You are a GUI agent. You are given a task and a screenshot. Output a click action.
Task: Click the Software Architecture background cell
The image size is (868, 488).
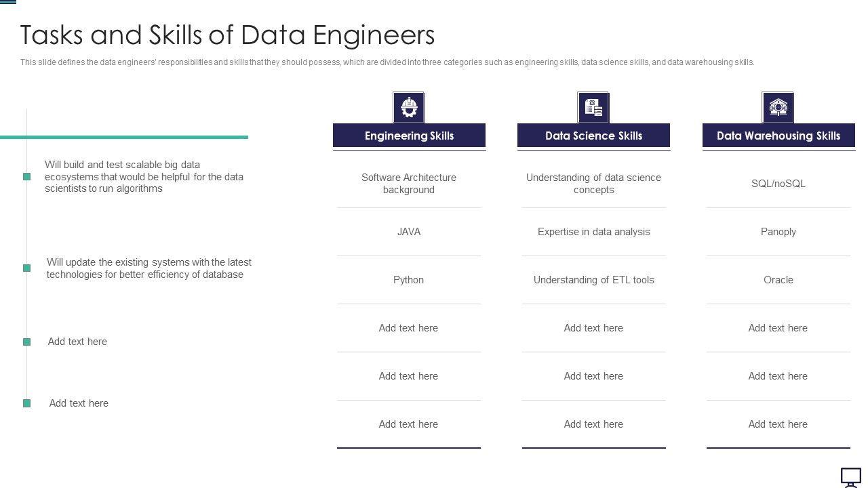coord(409,184)
